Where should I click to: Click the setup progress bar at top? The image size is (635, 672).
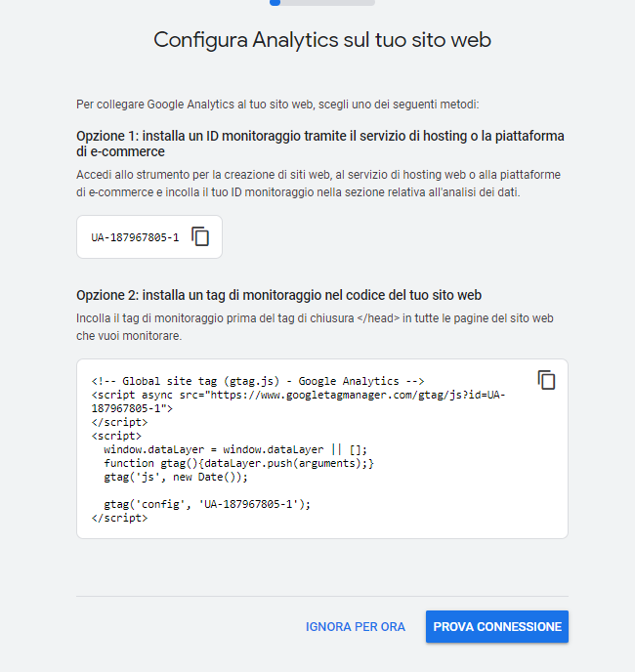click(322, 3)
